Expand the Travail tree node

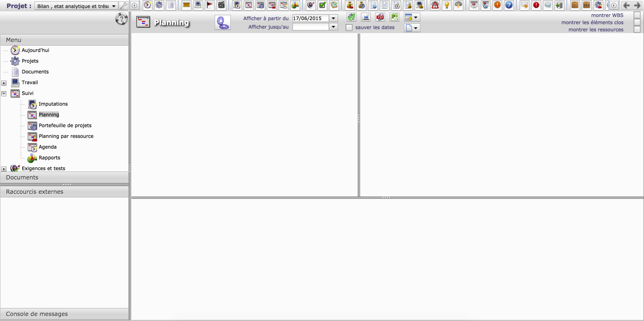(x=4, y=83)
